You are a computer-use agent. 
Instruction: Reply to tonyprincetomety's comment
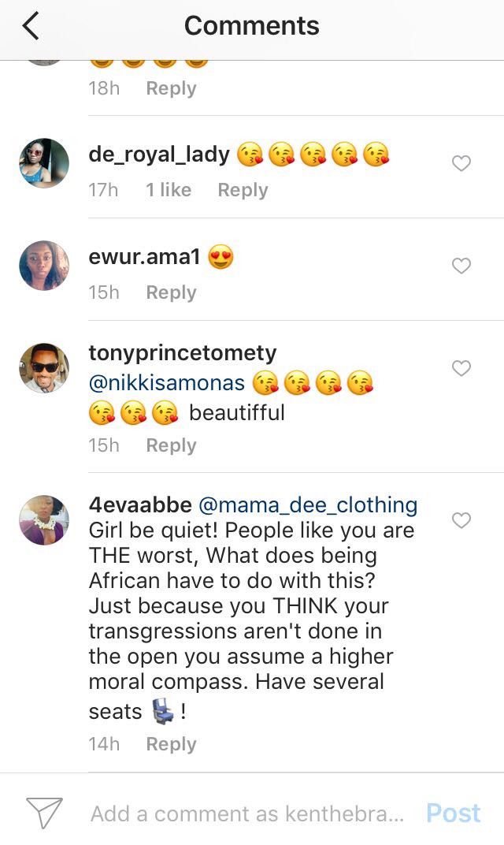pos(171,445)
